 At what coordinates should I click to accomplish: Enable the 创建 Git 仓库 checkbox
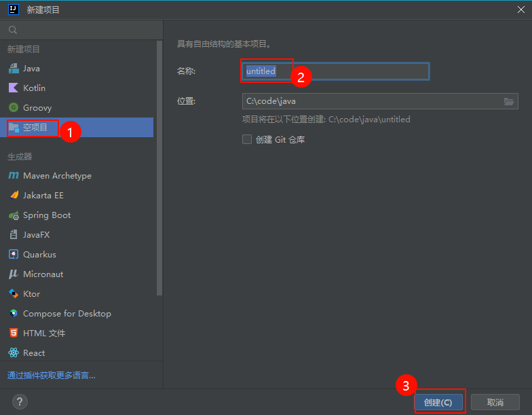(247, 139)
